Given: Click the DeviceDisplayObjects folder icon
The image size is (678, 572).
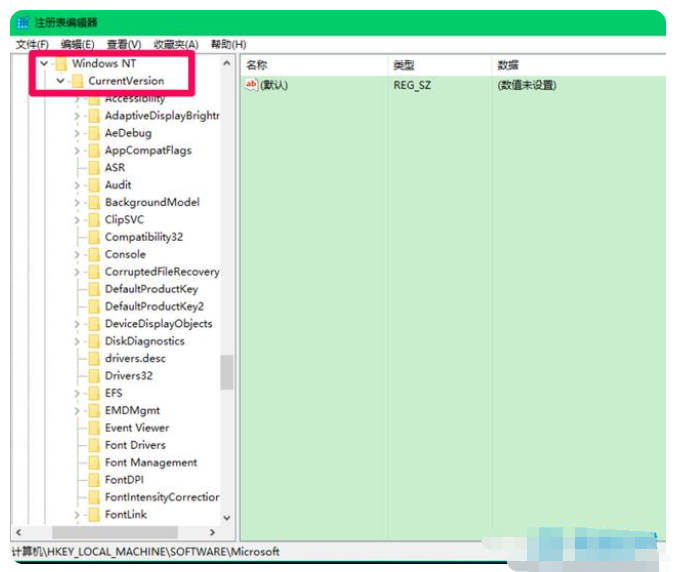Looking at the screenshot, I should point(94,324).
